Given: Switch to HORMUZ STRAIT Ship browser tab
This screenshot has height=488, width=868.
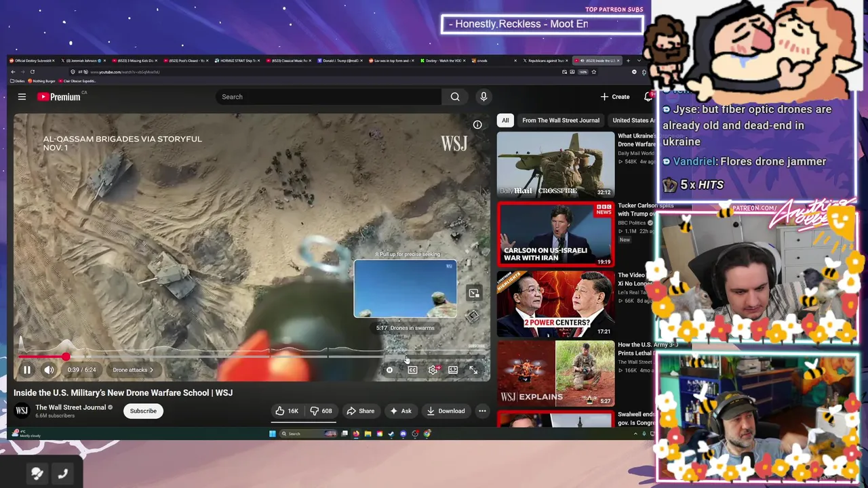Looking at the screenshot, I should coord(237,61).
